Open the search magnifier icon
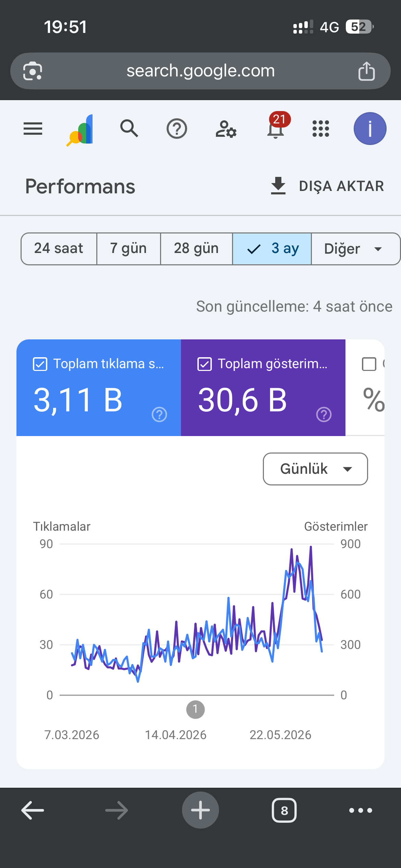 (129, 129)
